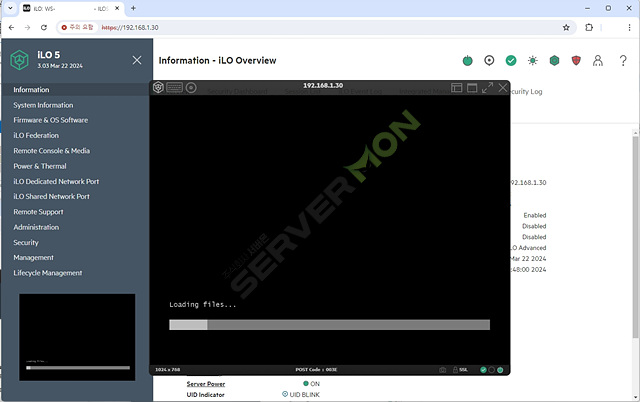
Task: Open Security in the sidebar
Action: coord(26,242)
